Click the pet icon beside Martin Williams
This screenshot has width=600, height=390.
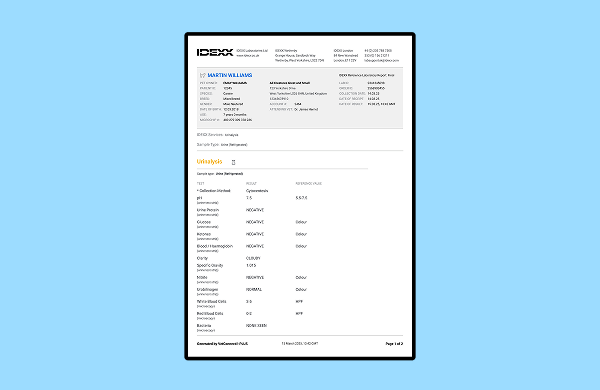pyautogui.click(x=202, y=75)
